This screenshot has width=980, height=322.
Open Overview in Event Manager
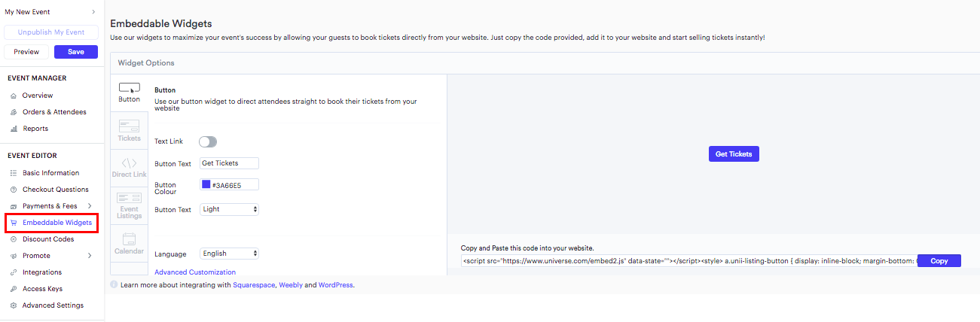click(38, 96)
